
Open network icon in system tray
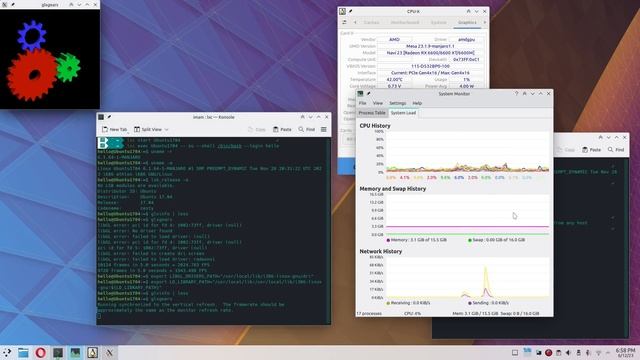pos(598,353)
